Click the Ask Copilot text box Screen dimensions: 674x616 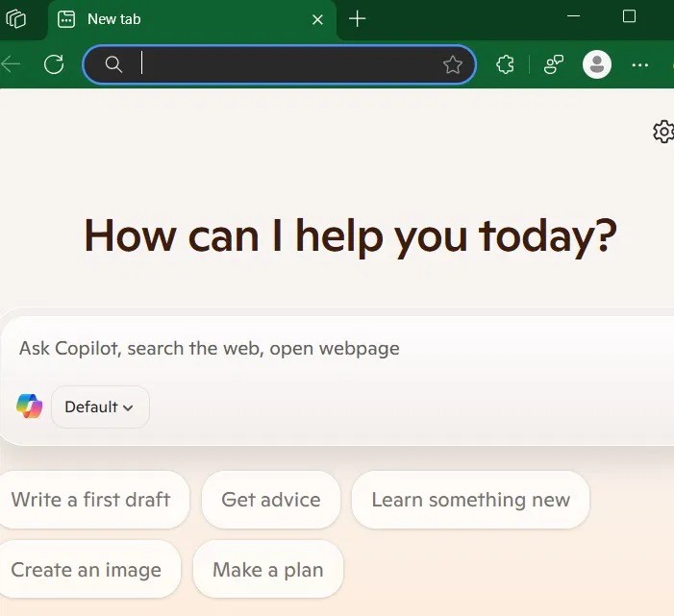337,349
